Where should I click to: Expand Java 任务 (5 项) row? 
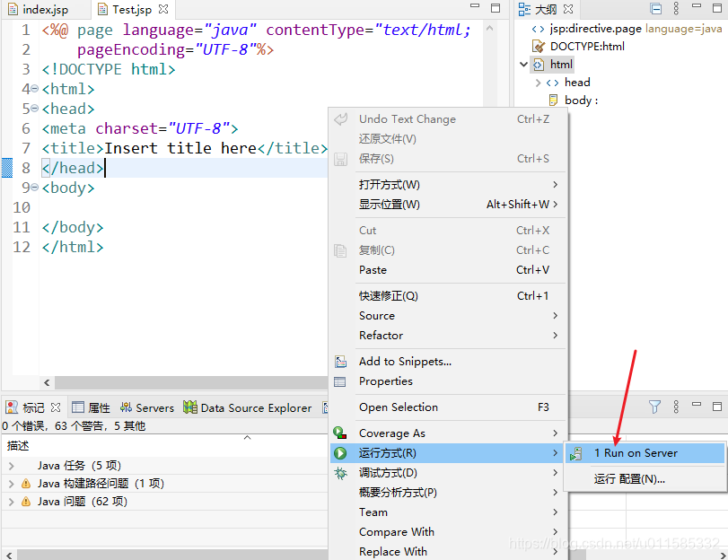pyautogui.click(x=12, y=466)
